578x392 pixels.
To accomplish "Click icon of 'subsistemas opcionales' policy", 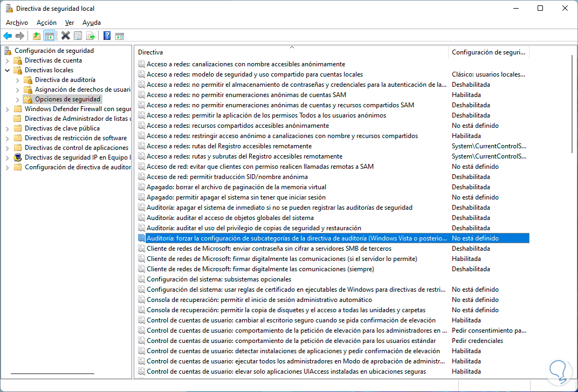I will [141, 279].
